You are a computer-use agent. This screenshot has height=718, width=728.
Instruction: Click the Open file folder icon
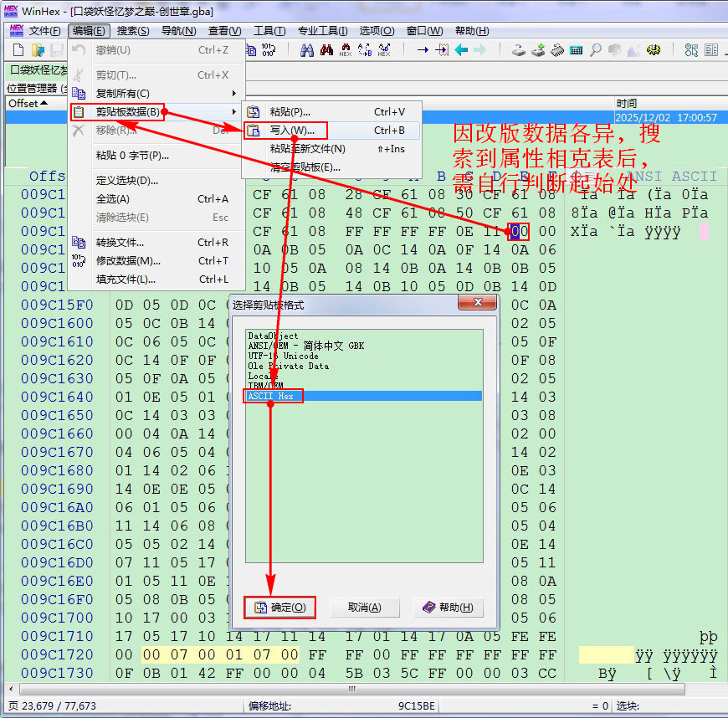pyautogui.click(x=38, y=49)
